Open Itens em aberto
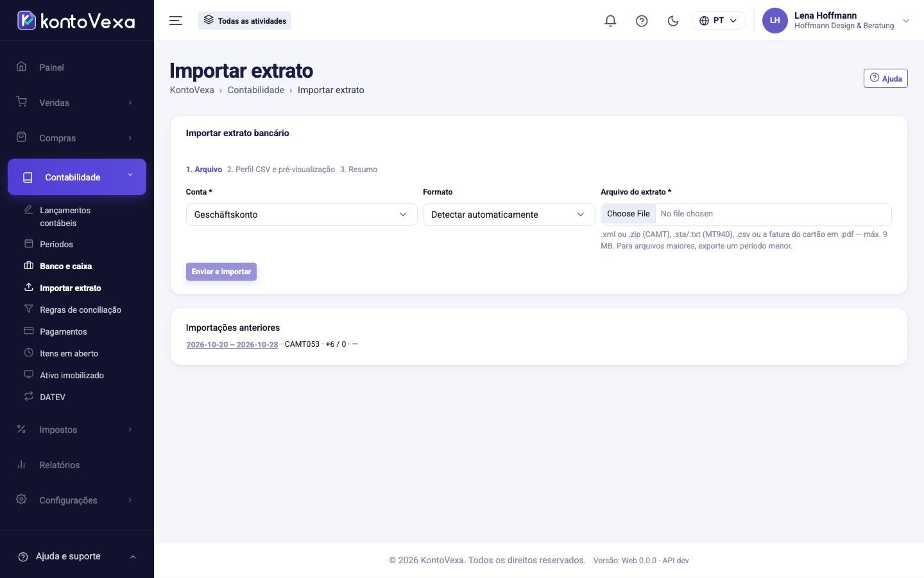This screenshot has width=924, height=578. point(69,353)
